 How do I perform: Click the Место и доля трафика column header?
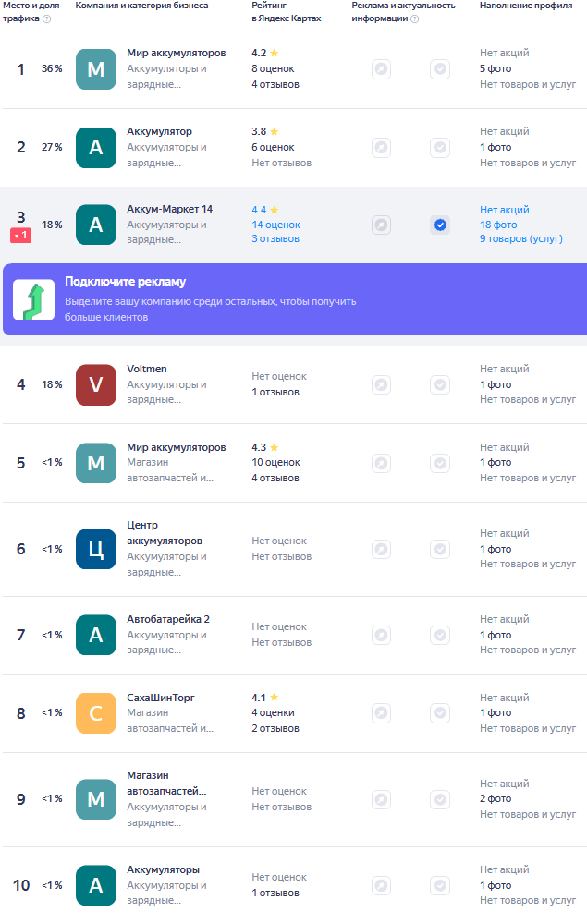coord(31,12)
